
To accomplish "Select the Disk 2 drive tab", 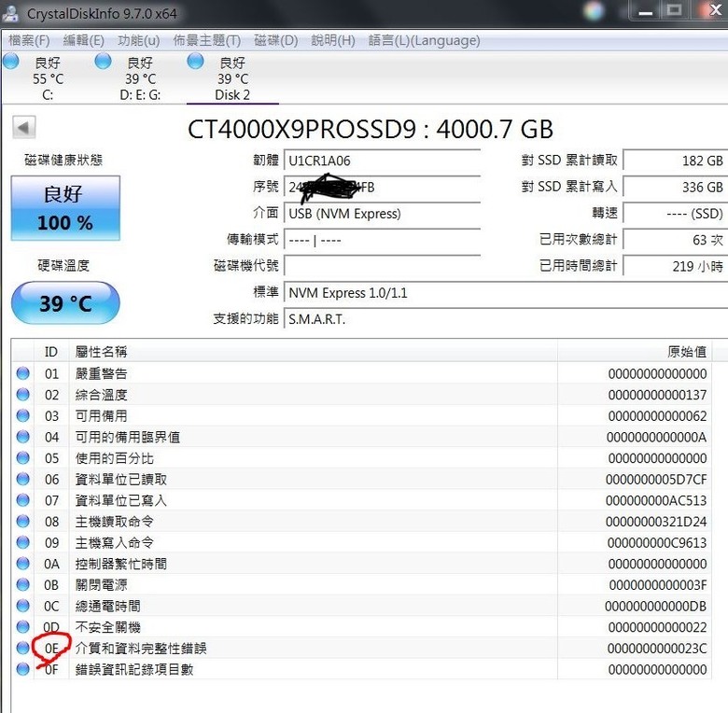I will [x=232, y=78].
